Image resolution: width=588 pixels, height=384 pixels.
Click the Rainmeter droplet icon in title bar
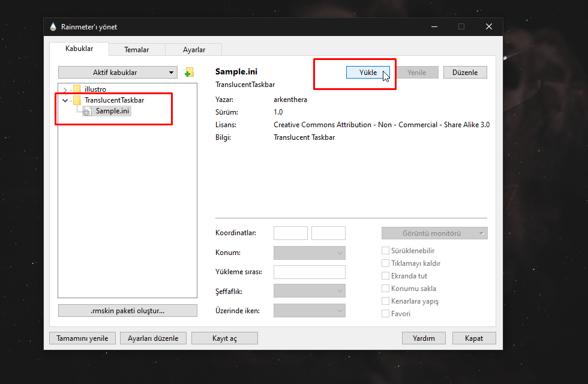pos(53,26)
